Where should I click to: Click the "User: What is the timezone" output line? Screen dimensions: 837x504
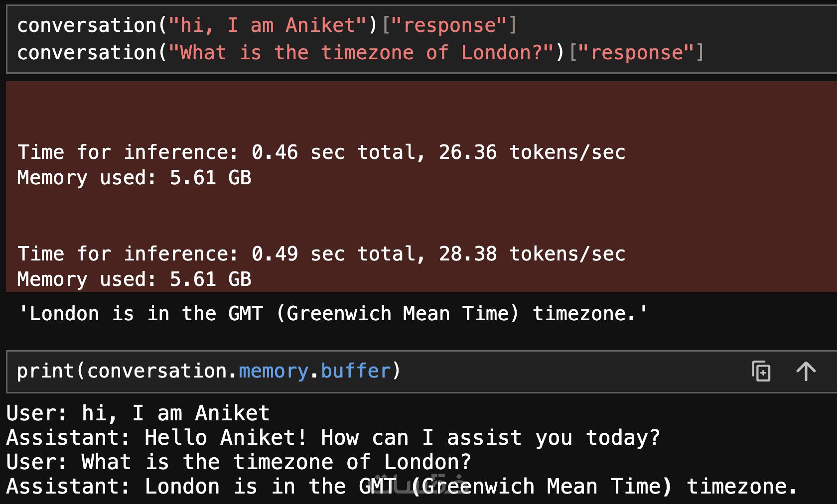pos(238,462)
